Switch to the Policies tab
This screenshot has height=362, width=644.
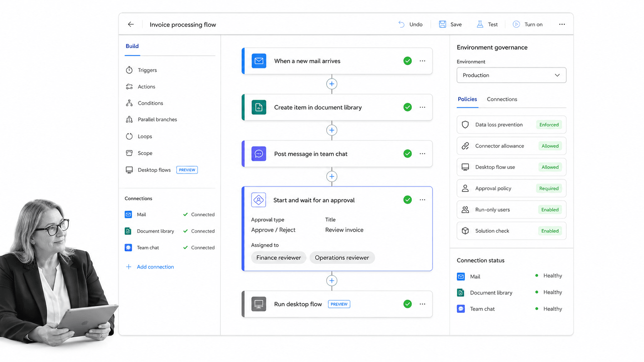[x=467, y=99]
